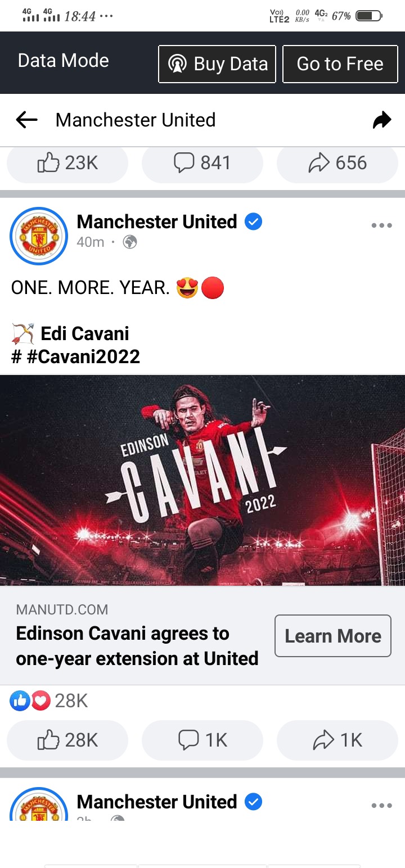Open the three-dot menu on the bottom post
405x868 pixels.
click(x=381, y=806)
